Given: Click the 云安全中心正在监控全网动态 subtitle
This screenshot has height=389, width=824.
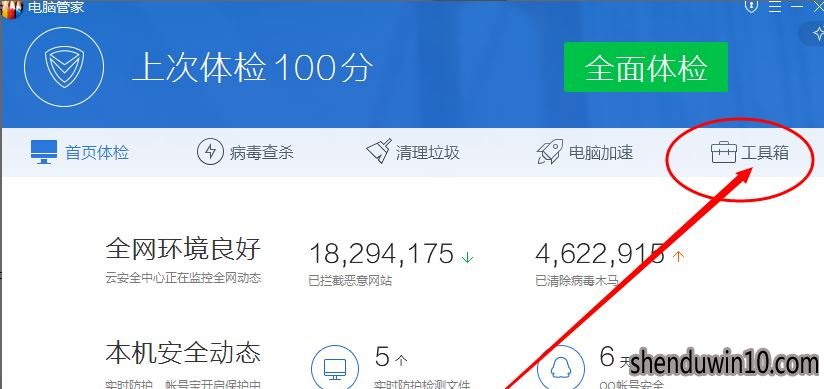Looking at the screenshot, I should (183, 278).
